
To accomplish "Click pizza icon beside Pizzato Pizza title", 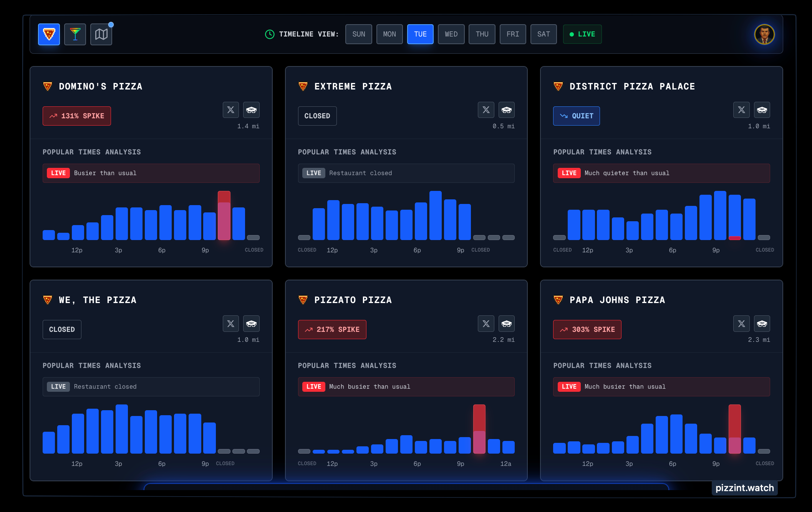I will click(303, 300).
